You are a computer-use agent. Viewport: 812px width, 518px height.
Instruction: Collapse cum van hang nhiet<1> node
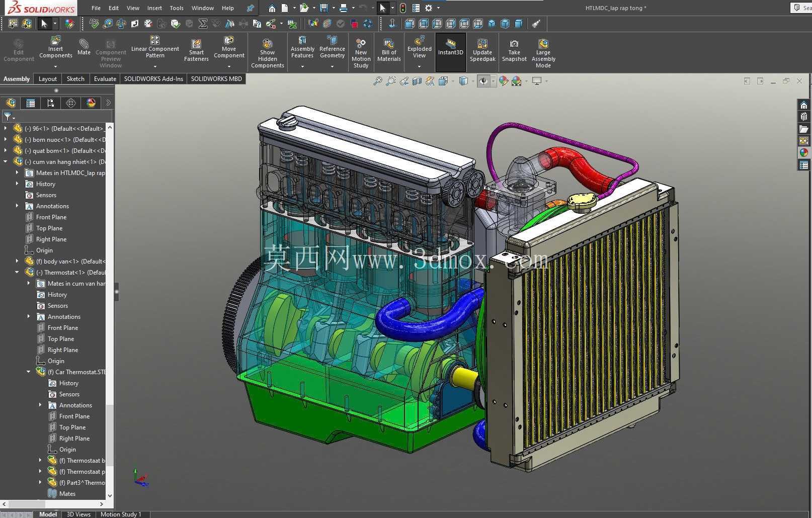[6, 161]
